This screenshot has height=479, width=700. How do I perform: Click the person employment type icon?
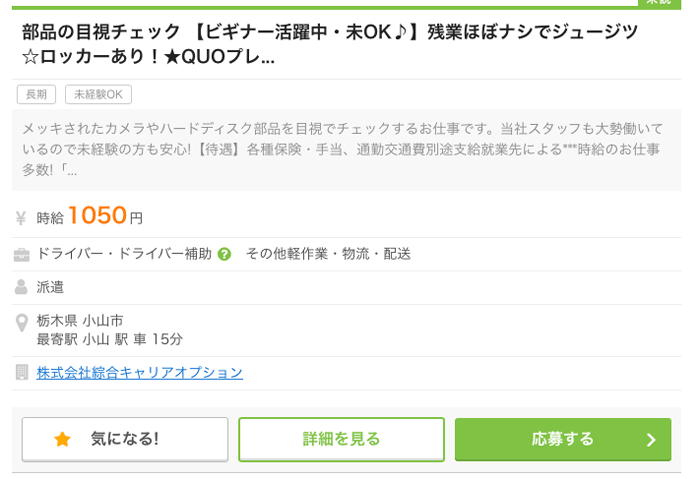(21, 287)
